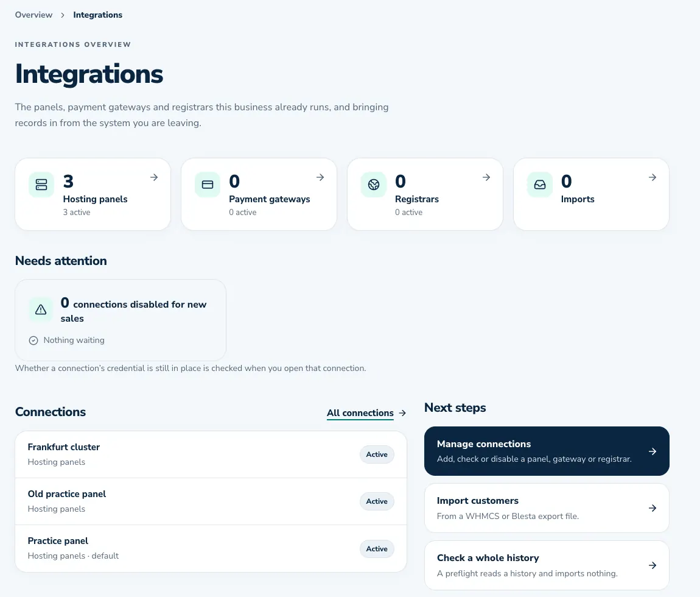Open the Old practice panel connection

tap(211, 501)
